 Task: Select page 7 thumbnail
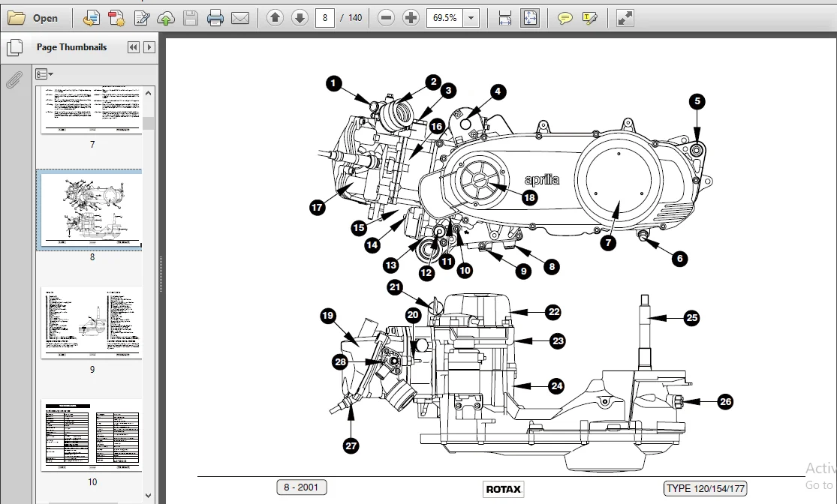pos(92,109)
